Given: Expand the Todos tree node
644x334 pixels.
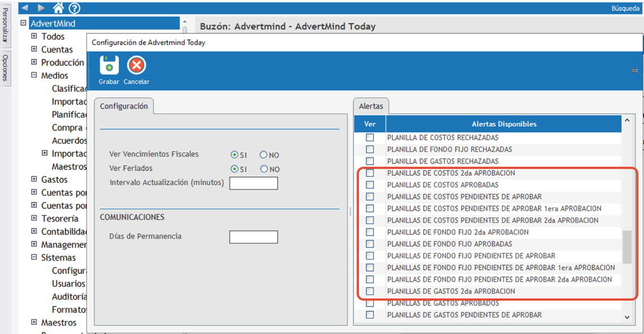Looking at the screenshot, I should coord(34,36).
